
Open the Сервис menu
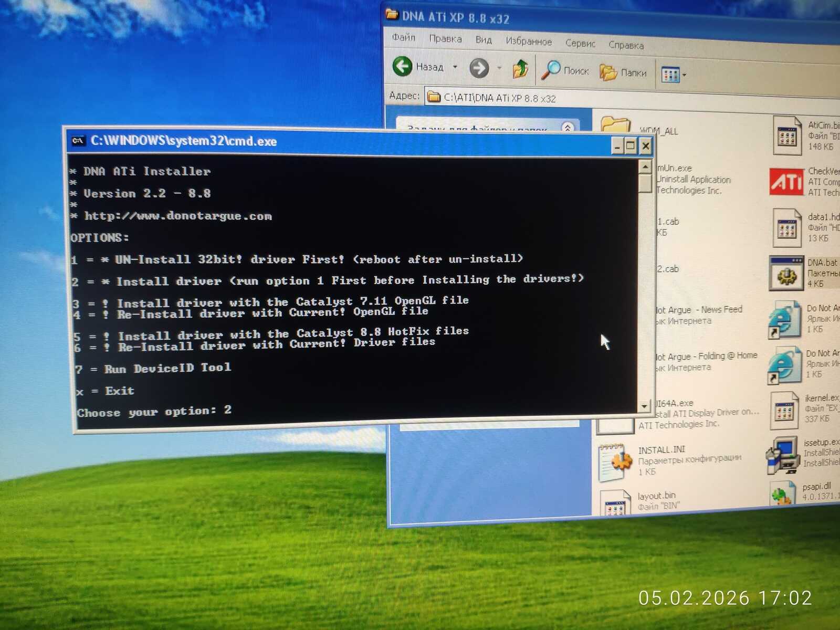point(580,44)
